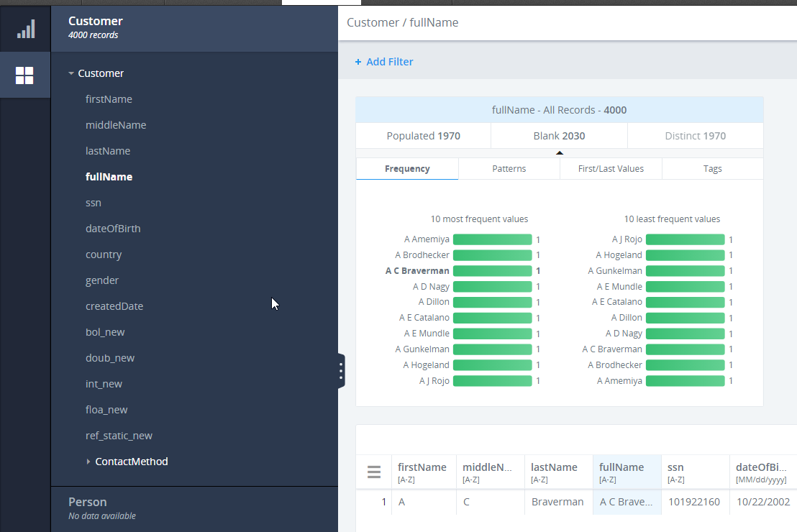The width and height of the screenshot is (797, 532).
Task: Click the 10/22/2002 date cell
Action: 763,502
